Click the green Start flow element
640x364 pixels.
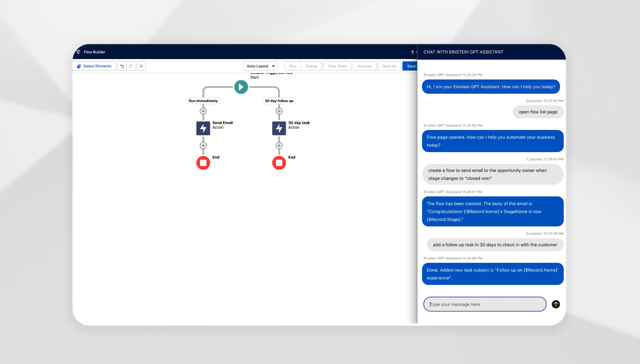tap(241, 87)
